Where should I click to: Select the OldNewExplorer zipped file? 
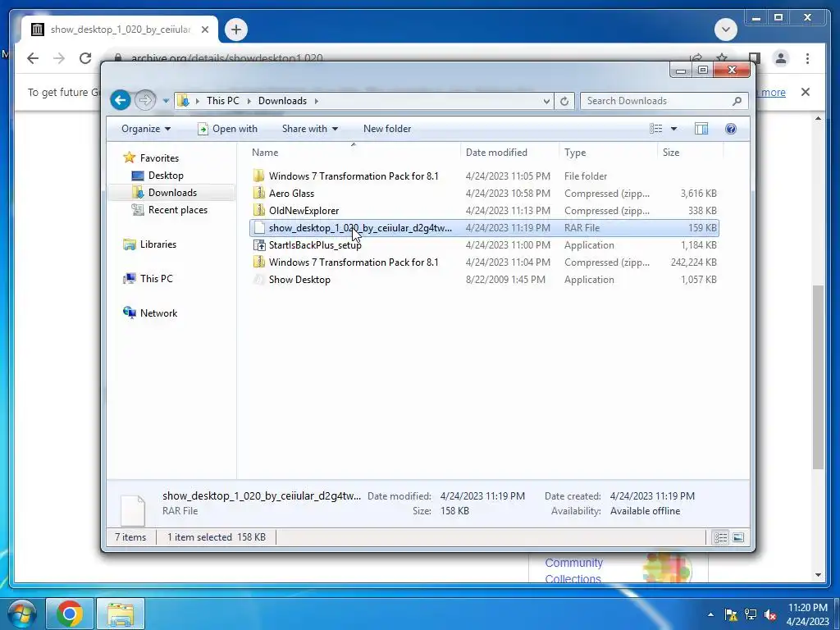click(x=484, y=211)
